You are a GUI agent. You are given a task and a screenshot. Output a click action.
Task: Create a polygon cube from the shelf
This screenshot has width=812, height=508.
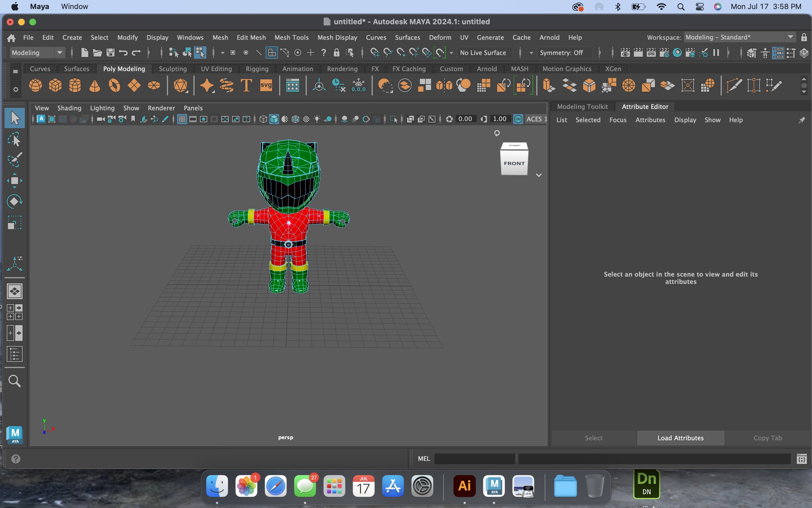coord(55,85)
